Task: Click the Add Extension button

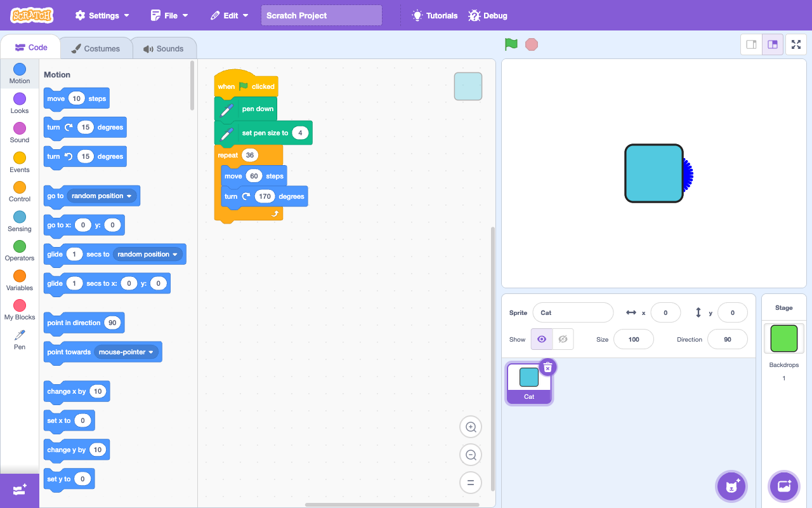Action: pyautogui.click(x=20, y=490)
